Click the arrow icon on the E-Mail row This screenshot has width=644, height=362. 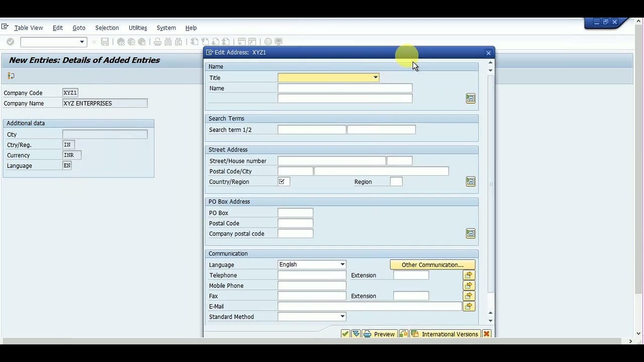468,306
